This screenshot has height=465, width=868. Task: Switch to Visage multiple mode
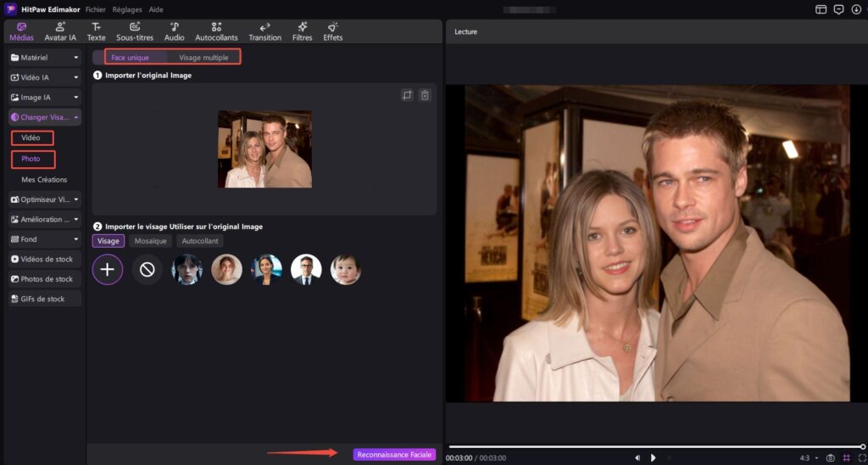(x=203, y=58)
